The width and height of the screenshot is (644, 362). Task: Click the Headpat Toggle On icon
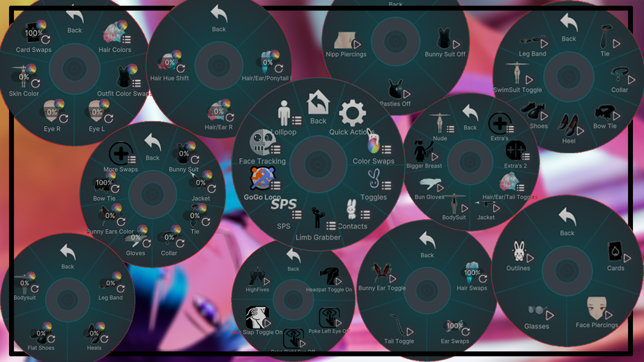(x=329, y=276)
